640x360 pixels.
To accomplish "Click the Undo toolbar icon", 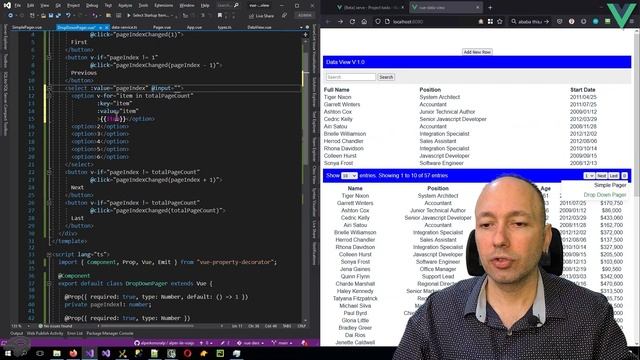I will pyautogui.click(x=68, y=16).
